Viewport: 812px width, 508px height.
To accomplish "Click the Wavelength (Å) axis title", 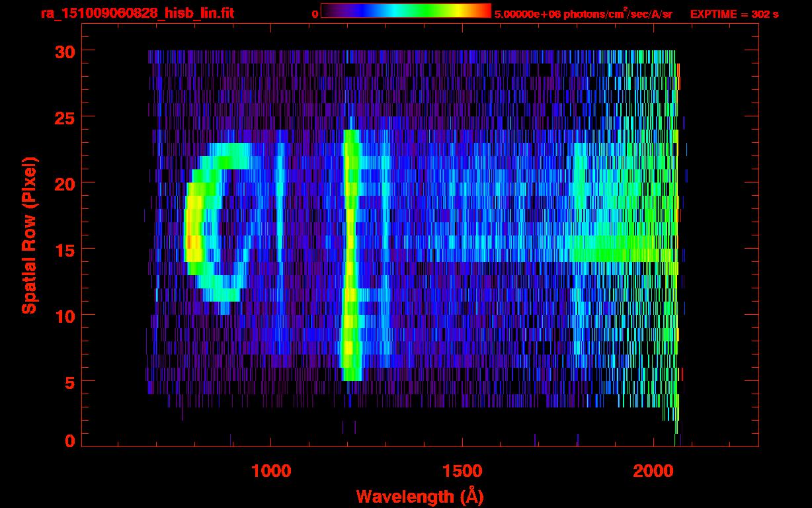I will (x=421, y=496).
